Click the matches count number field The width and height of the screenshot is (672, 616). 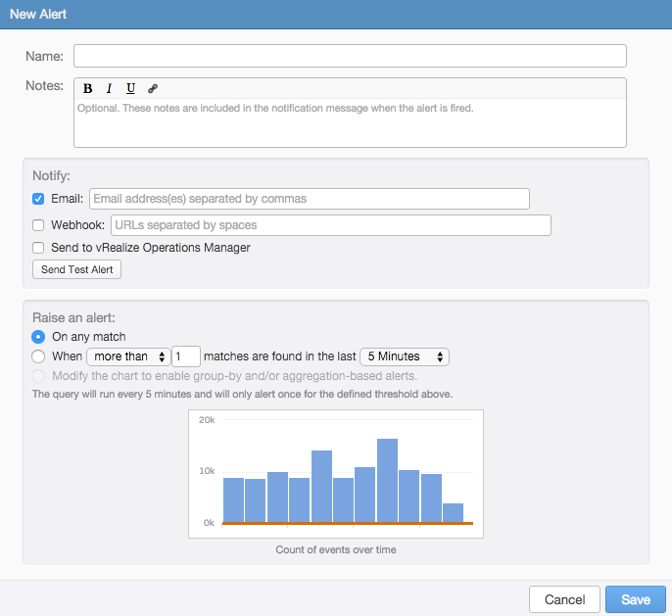click(186, 356)
